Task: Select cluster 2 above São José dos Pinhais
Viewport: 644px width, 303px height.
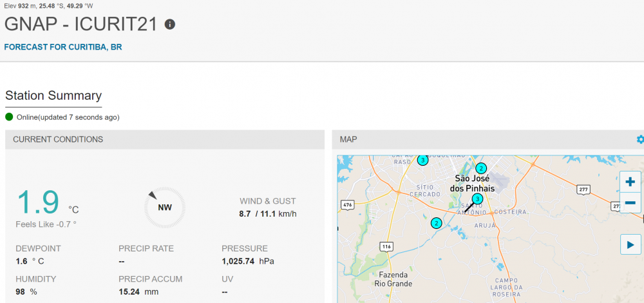Action: coord(480,168)
